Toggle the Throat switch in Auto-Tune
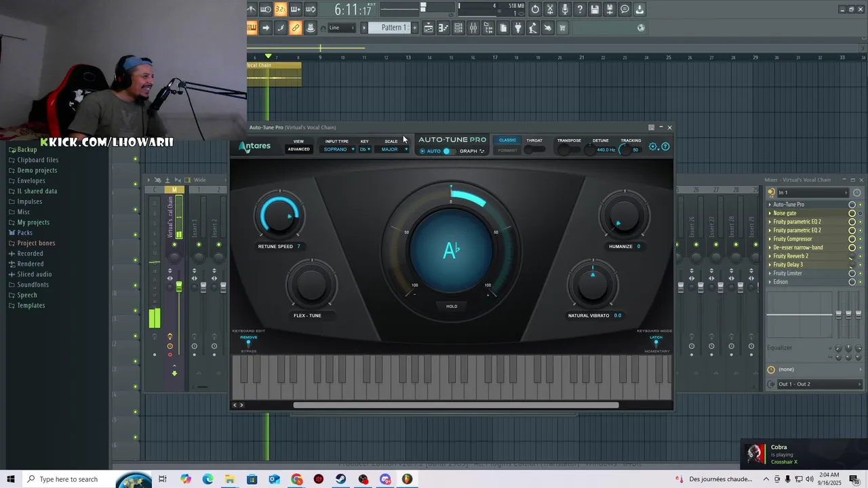Screen dimensions: 868x488 coord(534,149)
